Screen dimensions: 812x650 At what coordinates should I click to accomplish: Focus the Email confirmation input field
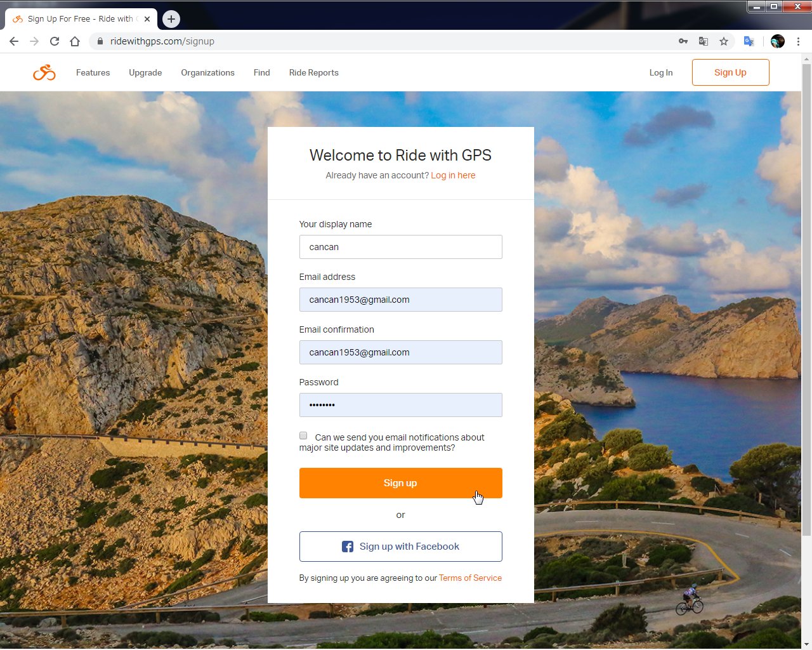[400, 352]
